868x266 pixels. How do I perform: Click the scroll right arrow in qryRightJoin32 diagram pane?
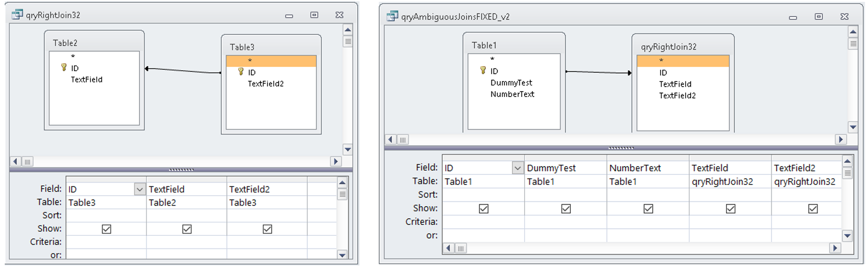pyautogui.click(x=336, y=161)
